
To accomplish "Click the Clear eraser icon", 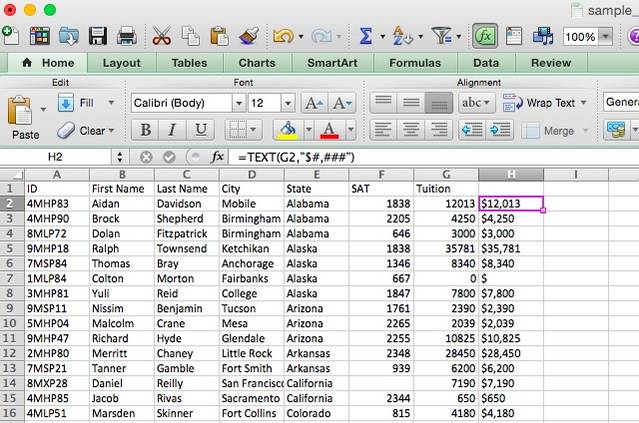I will pyautogui.click(x=65, y=131).
